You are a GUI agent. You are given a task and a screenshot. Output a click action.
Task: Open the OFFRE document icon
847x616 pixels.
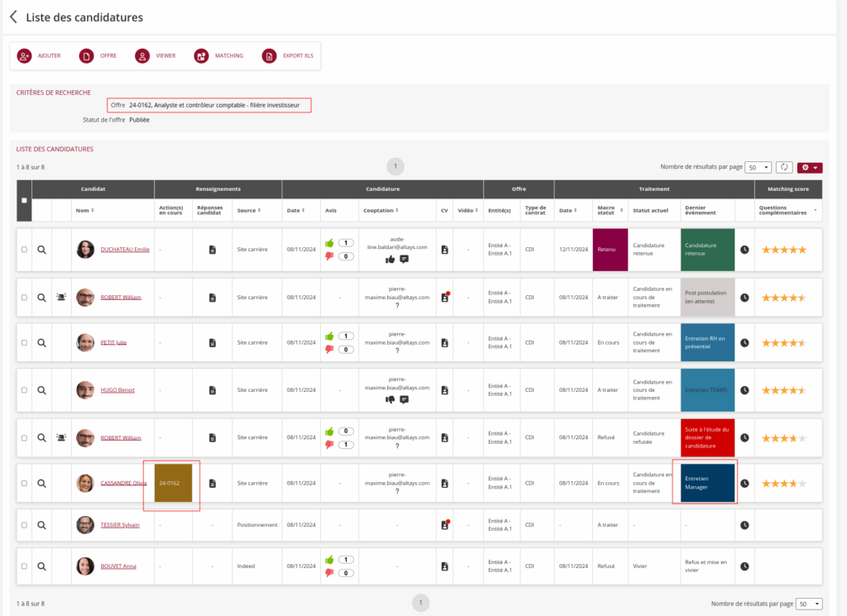(86, 55)
